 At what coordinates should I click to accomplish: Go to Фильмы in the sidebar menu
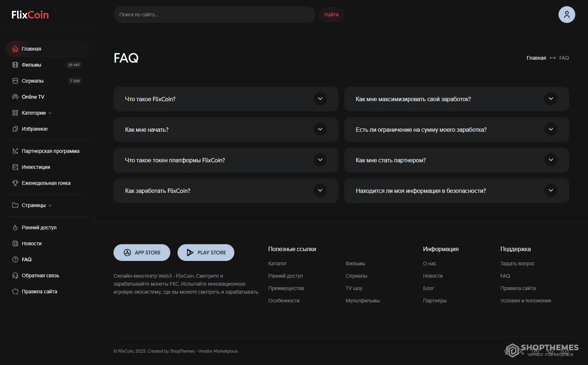(32, 65)
